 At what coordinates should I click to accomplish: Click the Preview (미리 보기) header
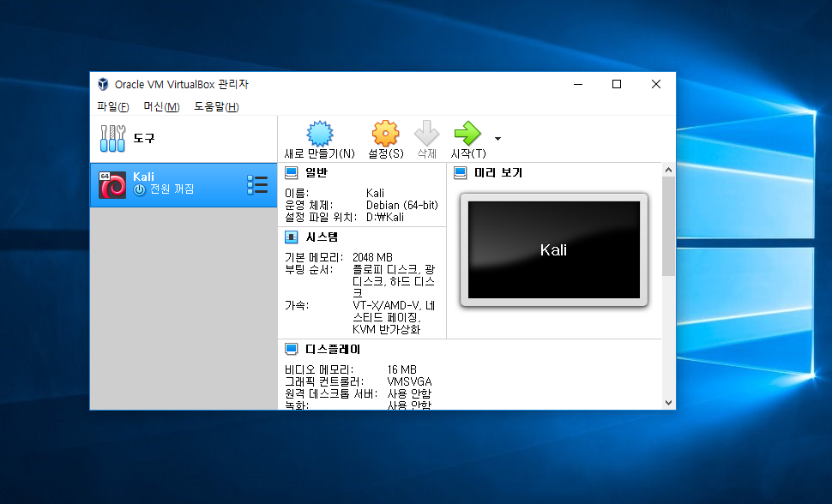[497, 172]
